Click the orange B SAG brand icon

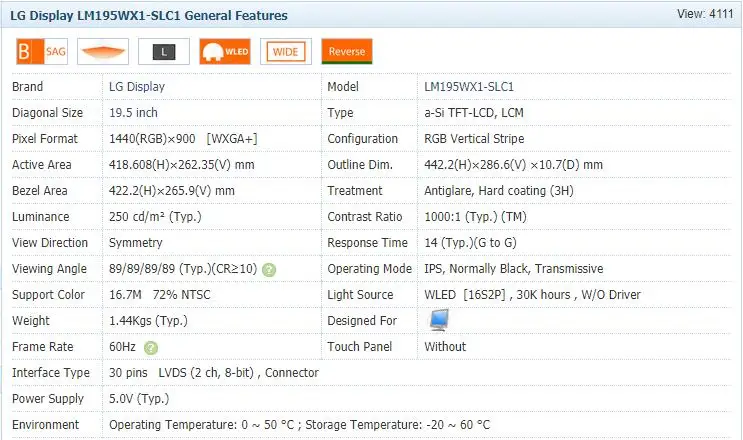click(42, 51)
